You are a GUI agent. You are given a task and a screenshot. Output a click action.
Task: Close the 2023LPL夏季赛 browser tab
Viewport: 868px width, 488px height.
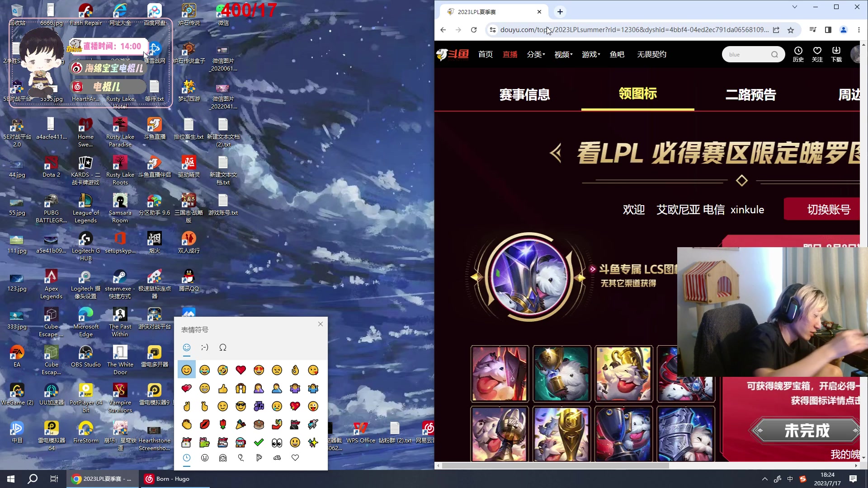point(539,12)
